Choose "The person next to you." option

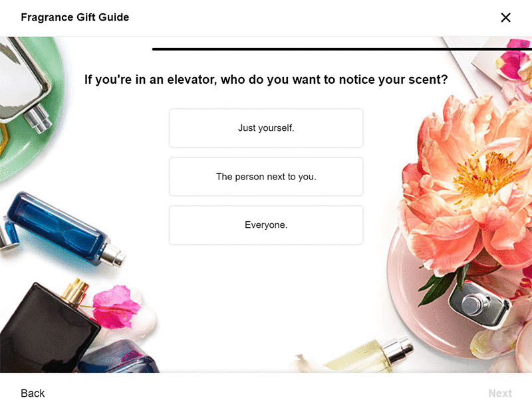click(x=266, y=176)
